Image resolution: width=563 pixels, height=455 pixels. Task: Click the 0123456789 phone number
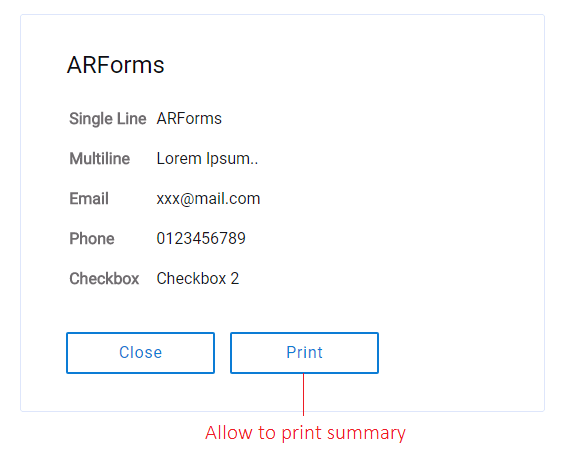coord(201,238)
